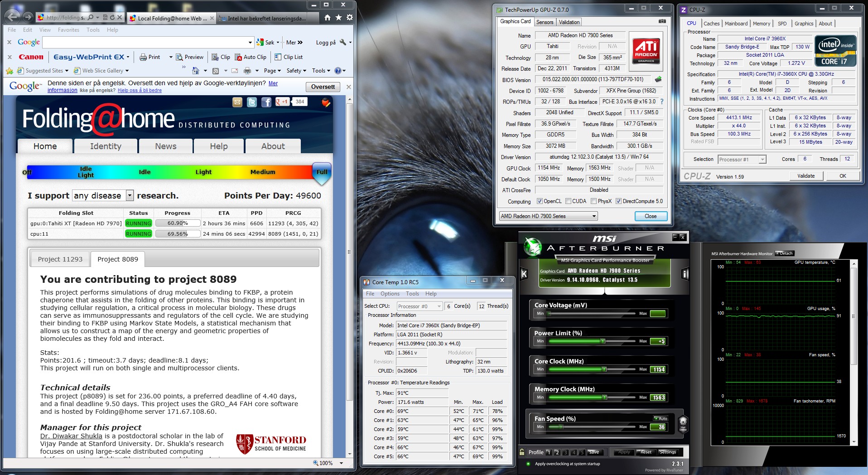Click Preview in Easy-WebPrint toolbar
Viewport: 868px width, 475px height.
click(x=190, y=57)
